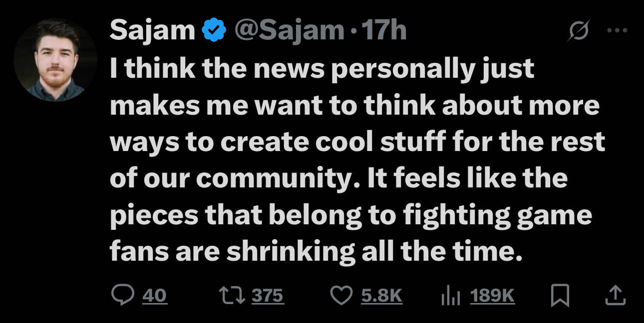Viewport: 644px width, 323px height.
Task: Open the @Sajam handle link
Action: [288, 30]
